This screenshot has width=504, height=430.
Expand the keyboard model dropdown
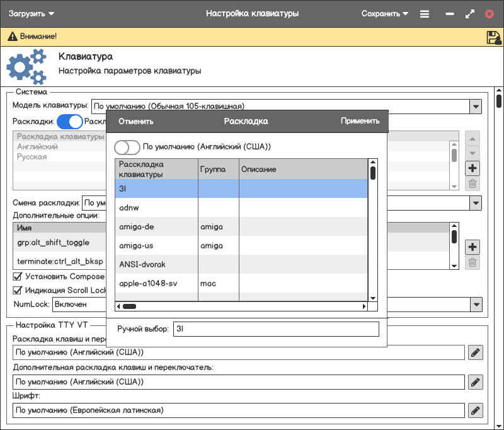click(476, 107)
